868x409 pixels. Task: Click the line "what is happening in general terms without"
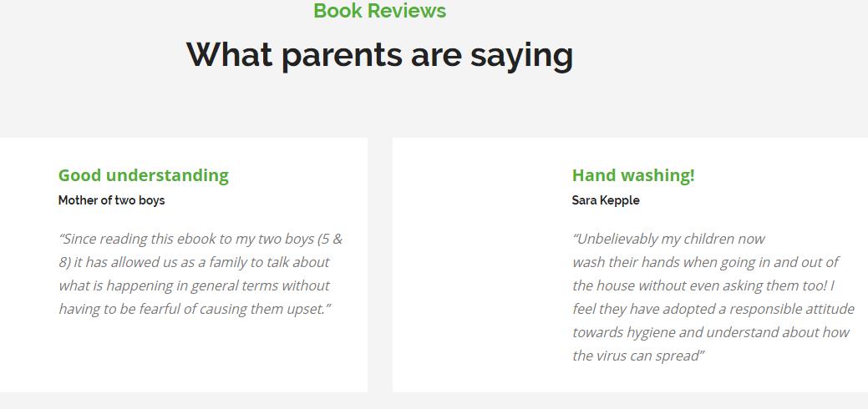click(x=194, y=285)
